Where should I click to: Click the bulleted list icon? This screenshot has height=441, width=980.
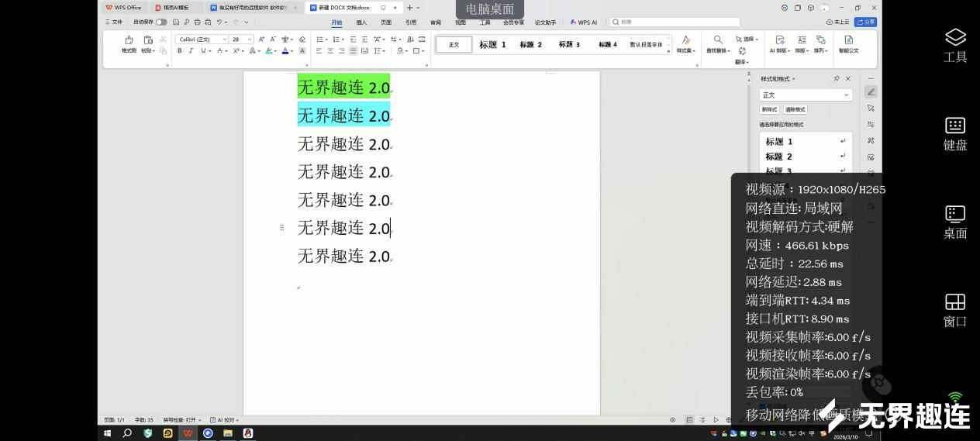click(x=319, y=40)
